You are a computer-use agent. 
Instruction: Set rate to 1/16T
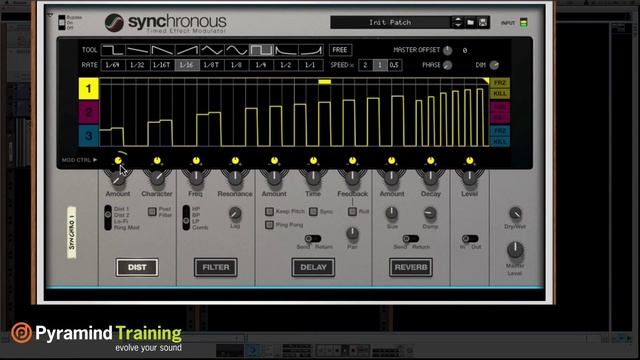click(162, 65)
